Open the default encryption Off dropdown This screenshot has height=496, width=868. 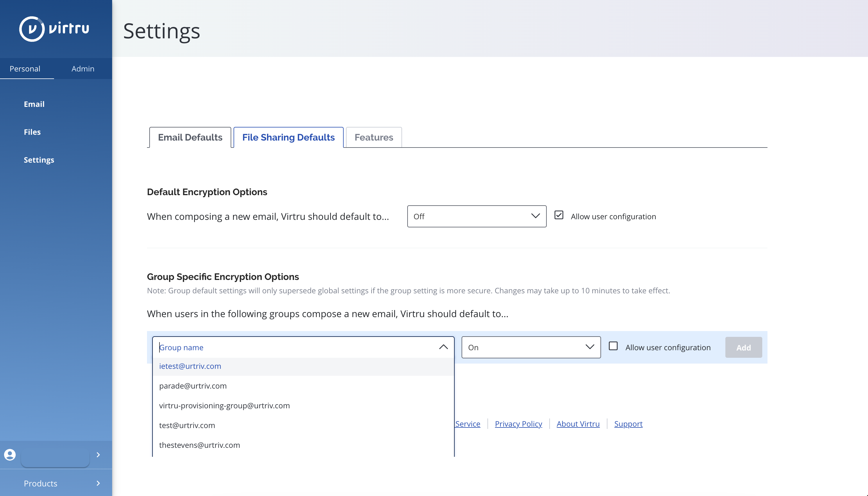(x=477, y=216)
